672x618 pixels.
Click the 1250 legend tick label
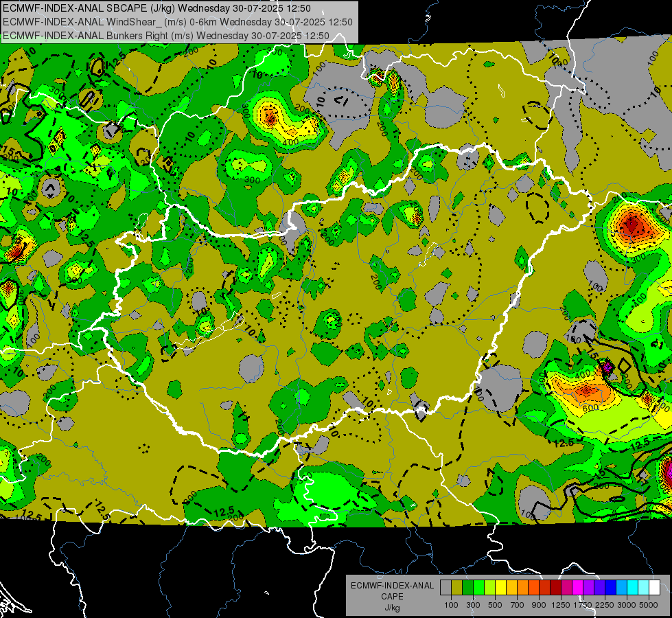click(561, 605)
